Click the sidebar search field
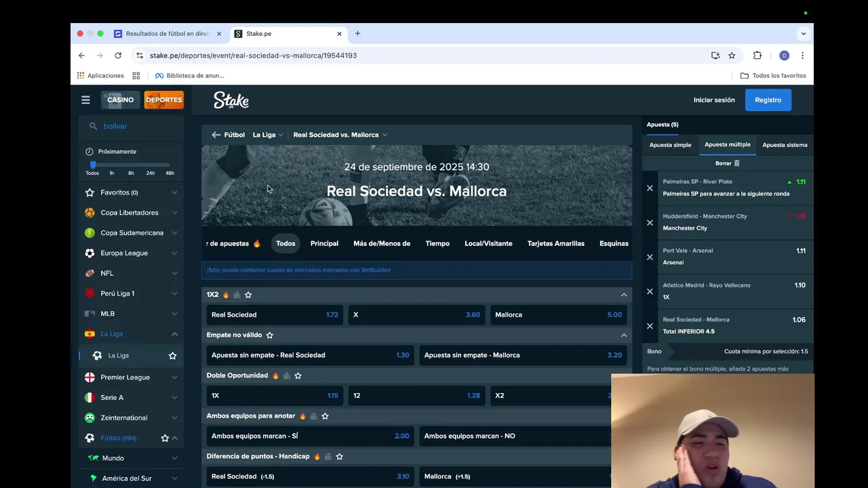The image size is (868, 488). point(132,126)
